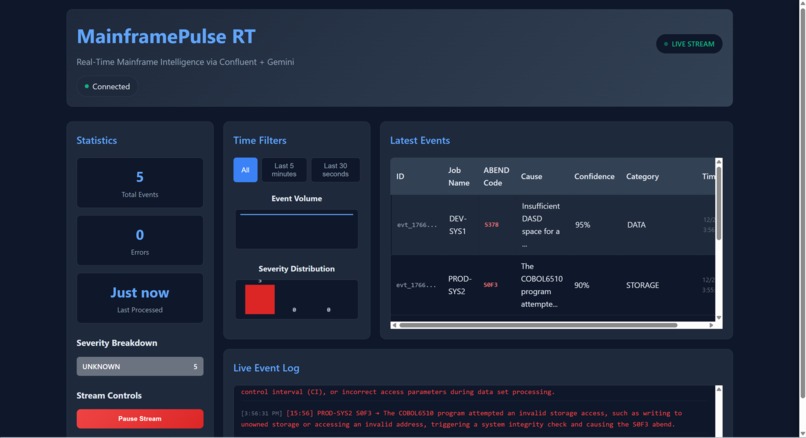Click the events table vertical scrollbar thumb
806x438 pixels.
(719, 203)
